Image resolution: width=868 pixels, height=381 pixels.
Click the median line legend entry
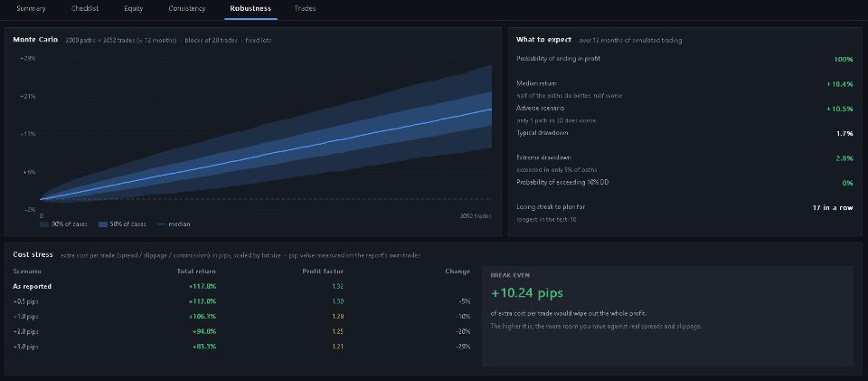click(x=174, y=224)
